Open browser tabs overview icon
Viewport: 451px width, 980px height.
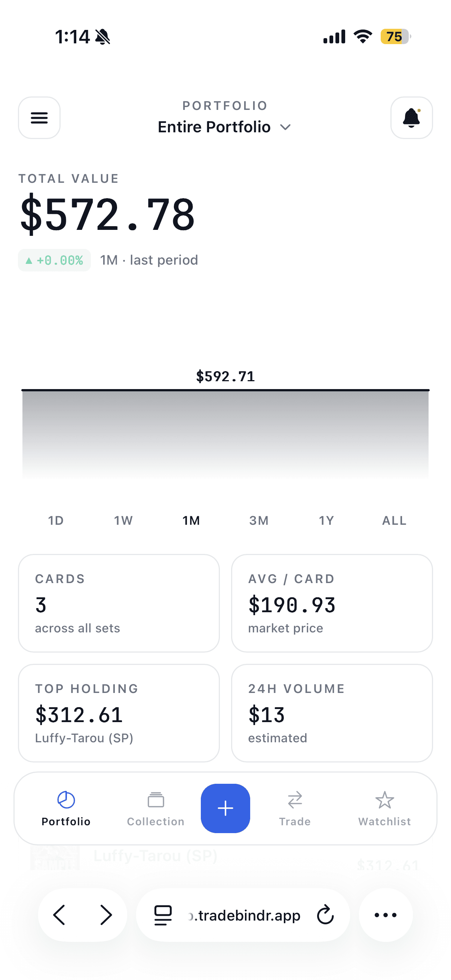click(x=163, y=915)
